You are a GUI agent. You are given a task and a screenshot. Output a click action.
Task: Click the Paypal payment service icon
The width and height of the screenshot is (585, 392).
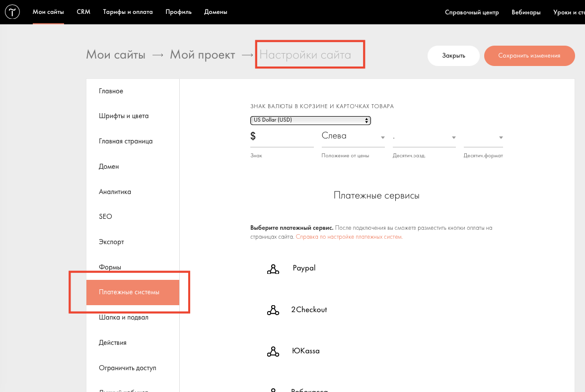(273, 269)
